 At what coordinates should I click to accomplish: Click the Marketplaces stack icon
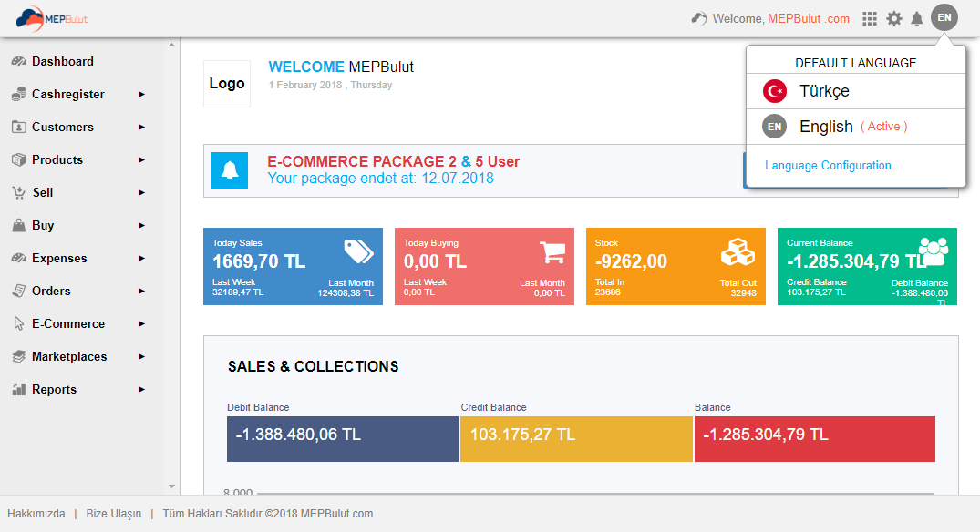tap(19, 356)
